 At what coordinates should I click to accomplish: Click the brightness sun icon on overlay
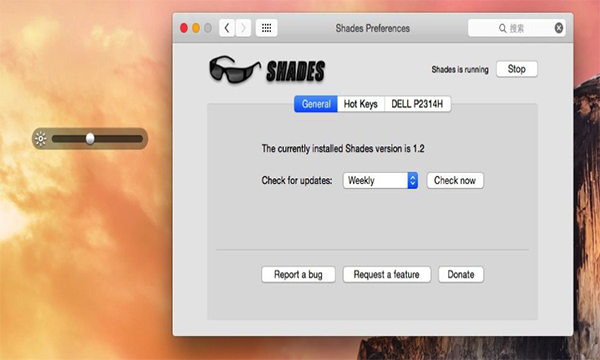[41, 138]
